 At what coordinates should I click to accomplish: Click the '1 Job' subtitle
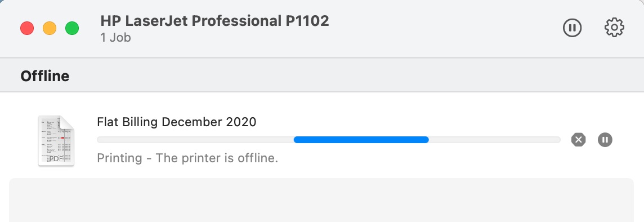point(115,37)
